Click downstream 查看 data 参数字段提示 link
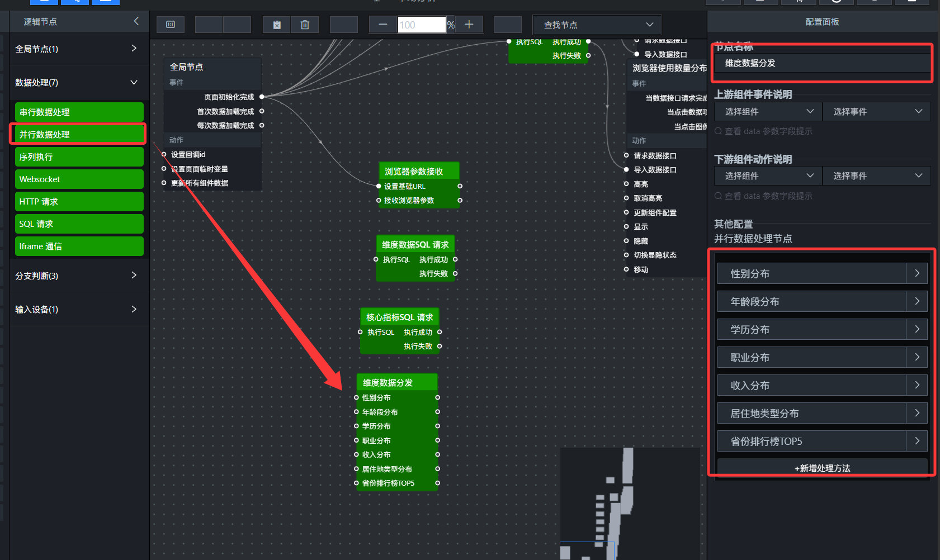This screenshot has height=560, width=940. click(x=763, y=196)
